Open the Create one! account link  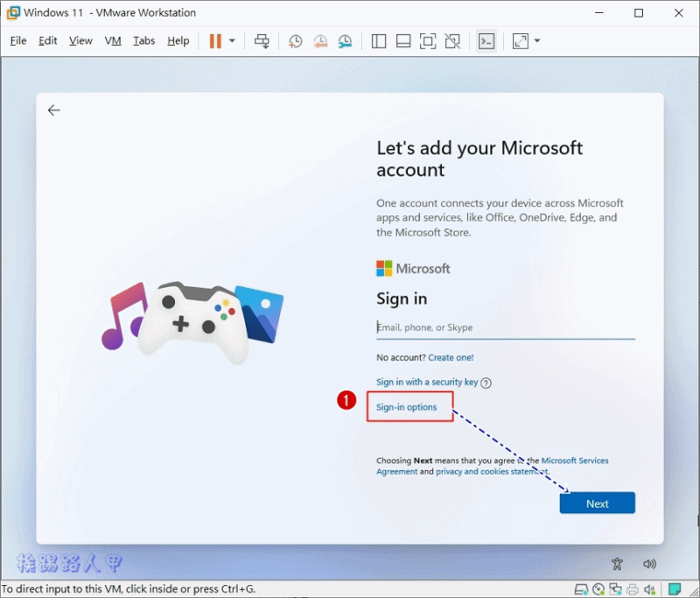(451, 357)
